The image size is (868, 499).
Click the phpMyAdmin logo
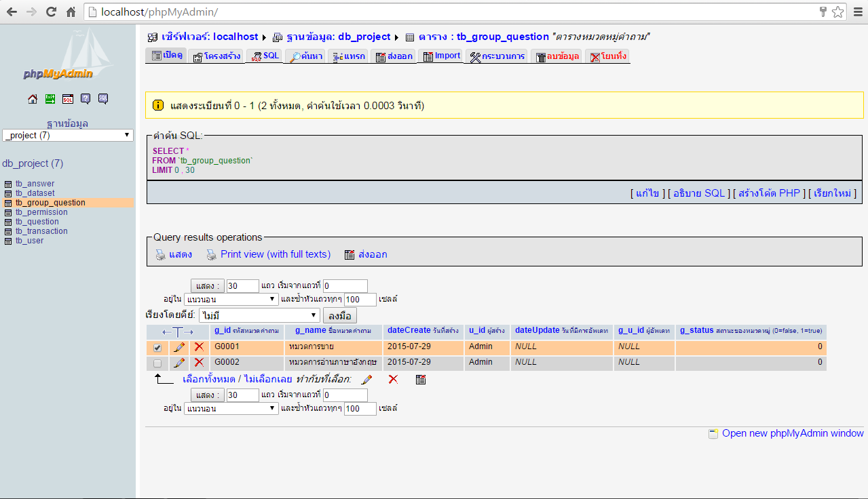67,56
